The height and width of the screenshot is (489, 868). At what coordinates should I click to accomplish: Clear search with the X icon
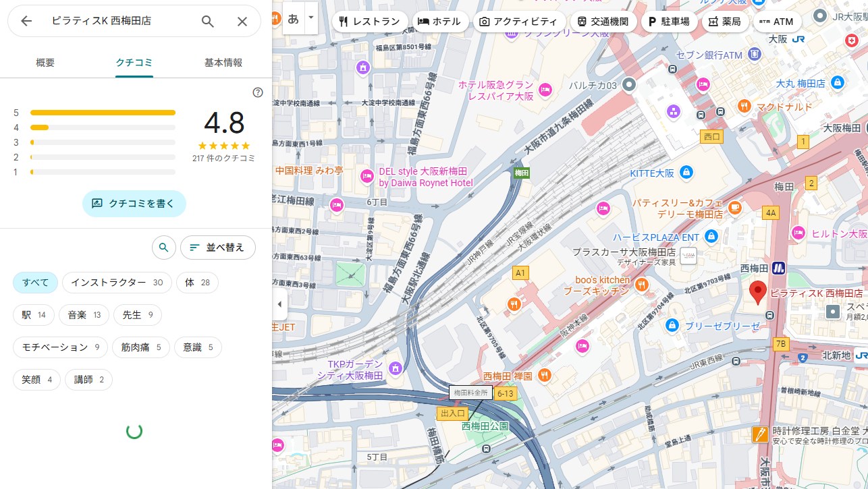coord(242,21)
